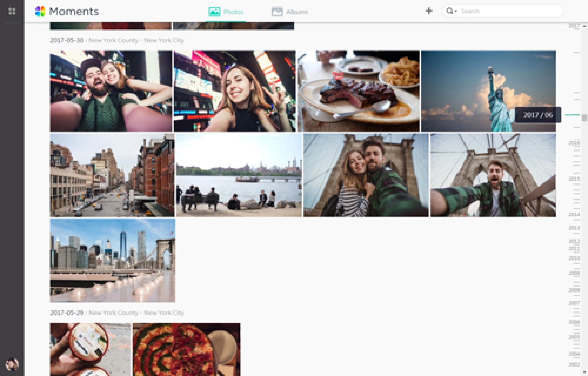Expand the search filter dropdown arrow
The height and width of the screenshot is (376, 588).
tap(456, 11)
